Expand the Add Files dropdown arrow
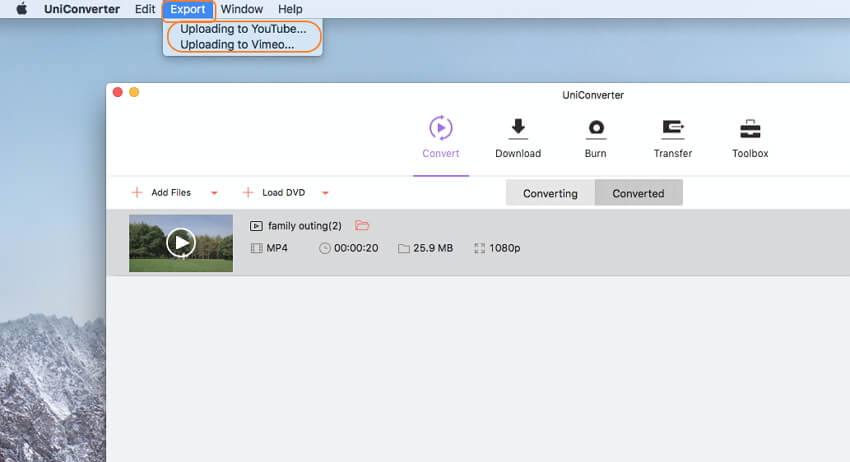850x462 pixels. [214, 193]
